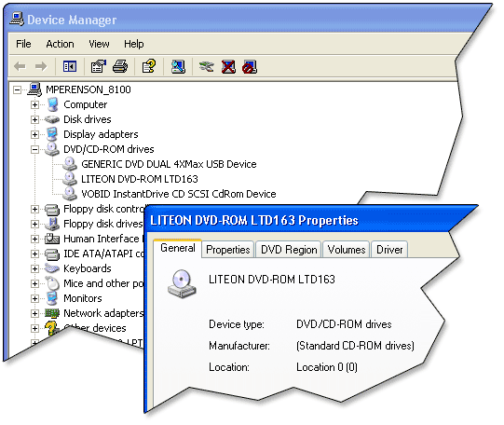The width and height of the screenshot is (504, 425).
Task: Expand the IDE ATA/ATAPI controllers node
Action: coord(34,254)
